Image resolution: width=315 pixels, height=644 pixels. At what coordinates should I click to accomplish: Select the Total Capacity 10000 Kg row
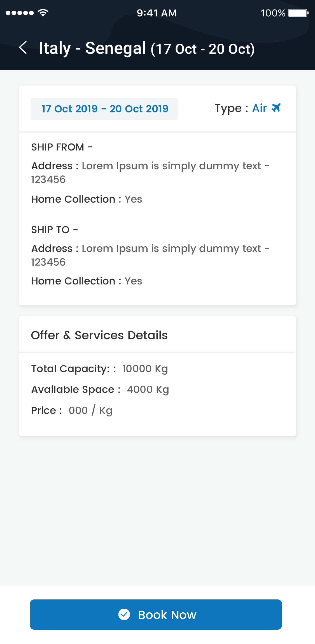tap(99, 369)
